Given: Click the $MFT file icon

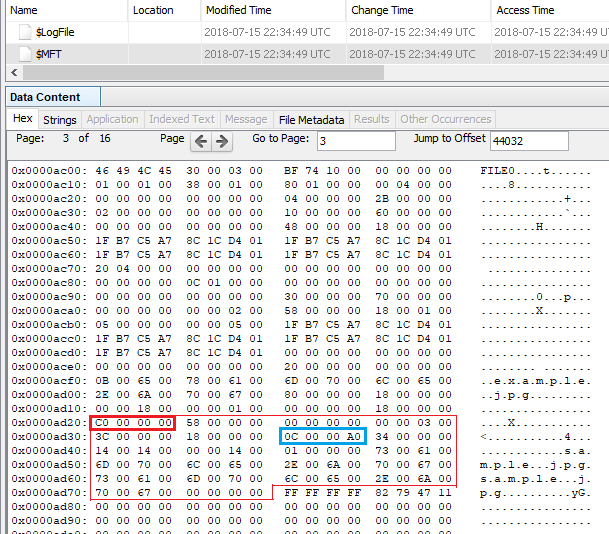Looking at the screenshot, I should click(x=25, y=54).
